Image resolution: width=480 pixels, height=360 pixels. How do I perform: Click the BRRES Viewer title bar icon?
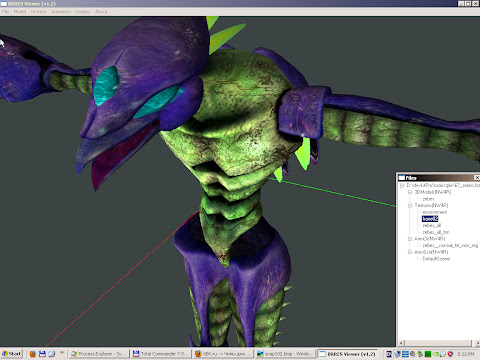pos(4,4)
